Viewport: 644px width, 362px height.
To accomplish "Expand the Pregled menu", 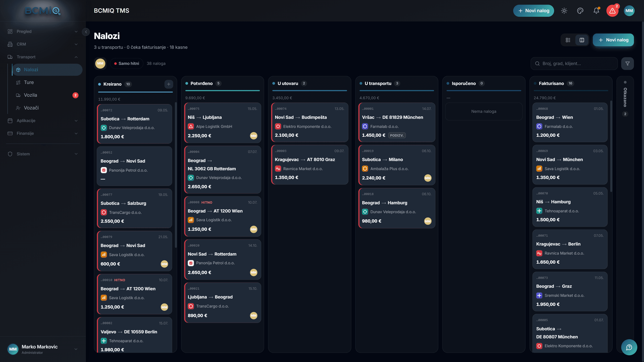I will coord(43,32).
